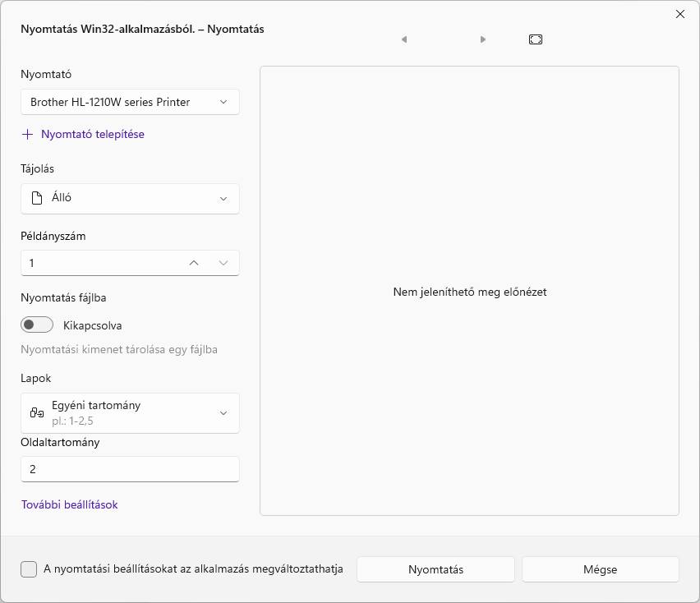Open the Tájolás orientation dropdown
Screen dimensions: 700x603
(130, 198)
